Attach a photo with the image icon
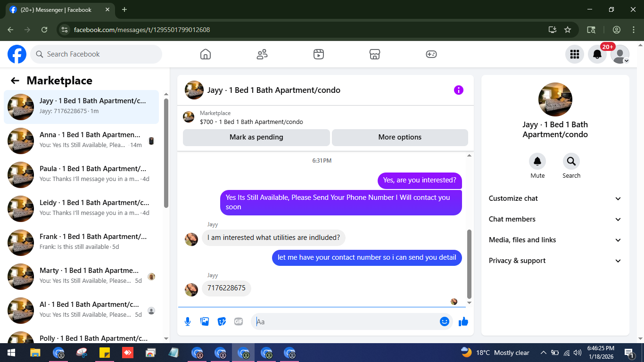 point(205,321)
